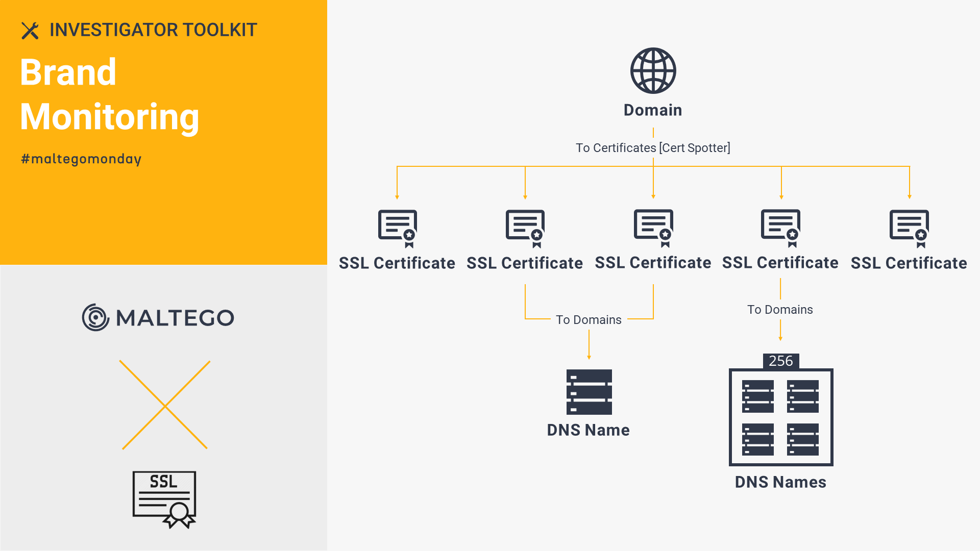Click the SSL certificate outline icon at bottom left
The image size is (980, 551).
[x=164, y=499]
